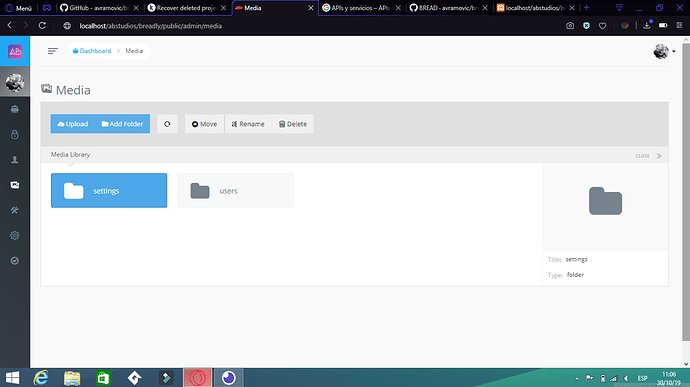Viewport: 690px width, 387px height.
Task: Show hidden system tray icons
Action: 577,378
